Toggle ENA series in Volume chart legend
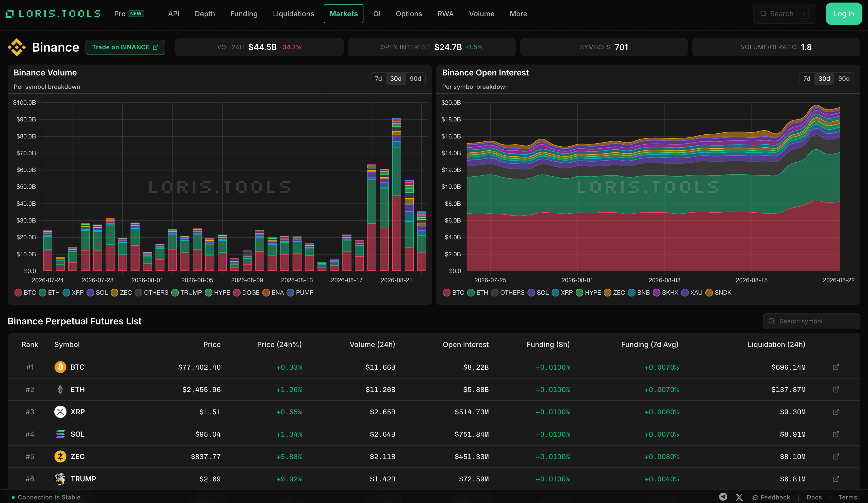The height and width of the screenshot is (503, 868). (x=273, y=293)
